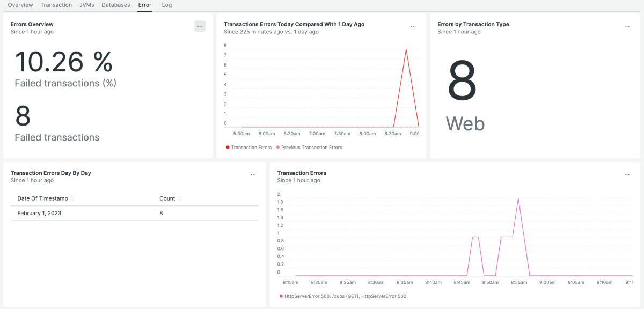Click the red spike peak in comparison chart
This screenshot has width=644, height=309.
click(406, 50)
